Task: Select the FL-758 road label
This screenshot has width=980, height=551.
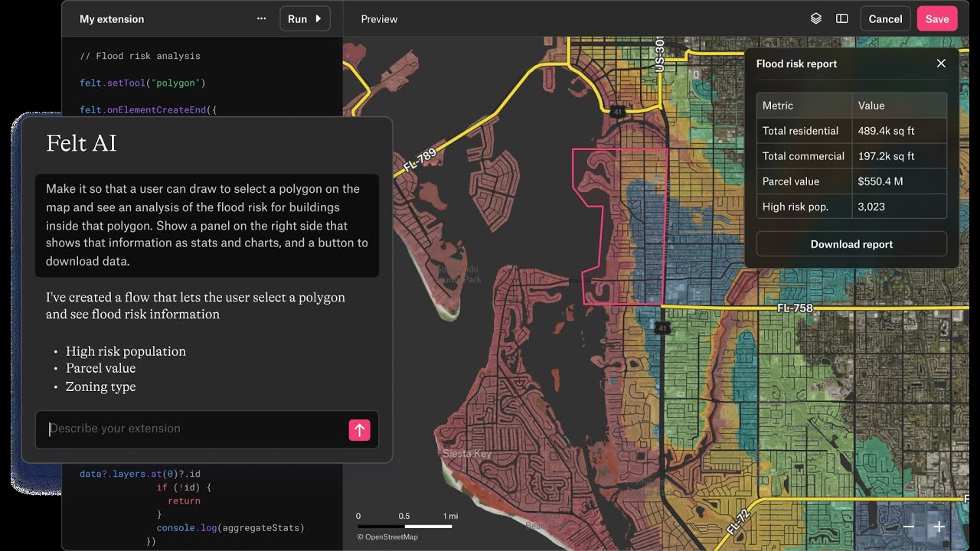Action: [x=795, y=308]
